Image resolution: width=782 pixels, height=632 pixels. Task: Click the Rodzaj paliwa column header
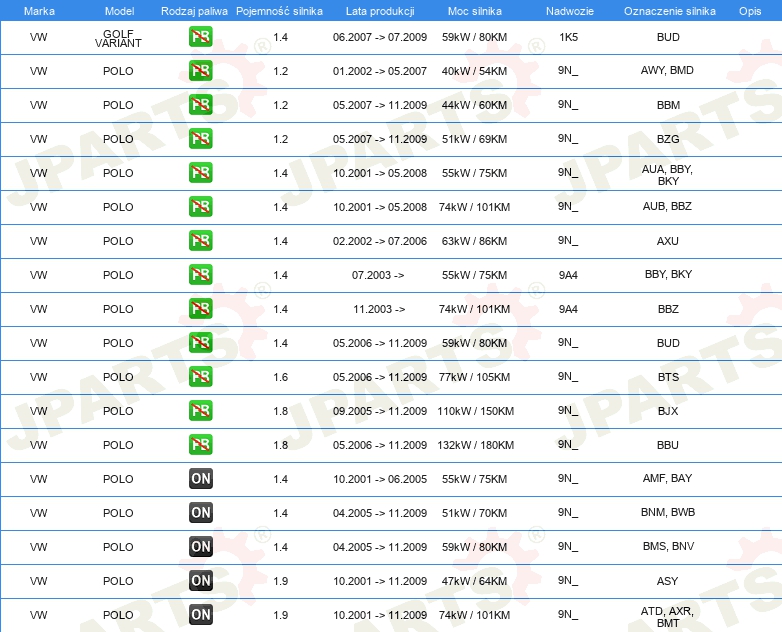coord(194,11)
